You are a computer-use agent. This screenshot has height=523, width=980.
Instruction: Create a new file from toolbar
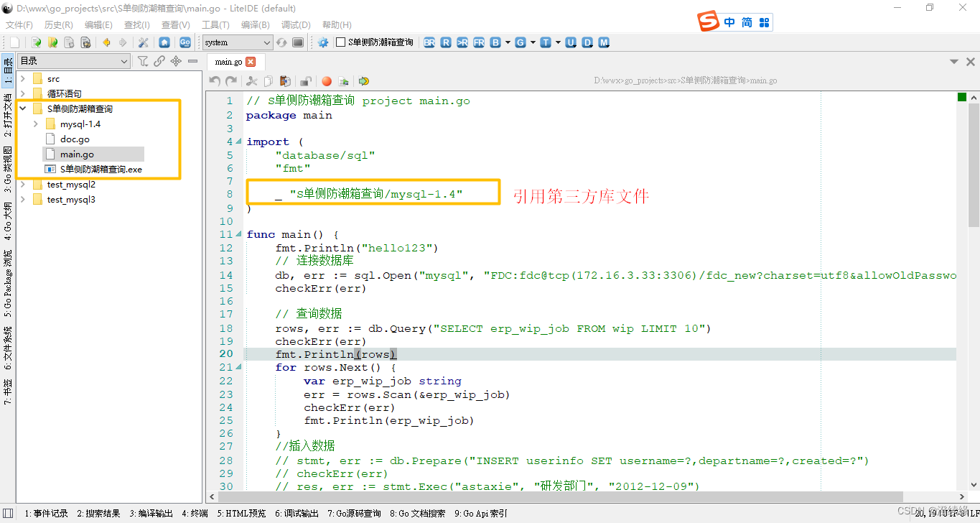pos(14,42)
